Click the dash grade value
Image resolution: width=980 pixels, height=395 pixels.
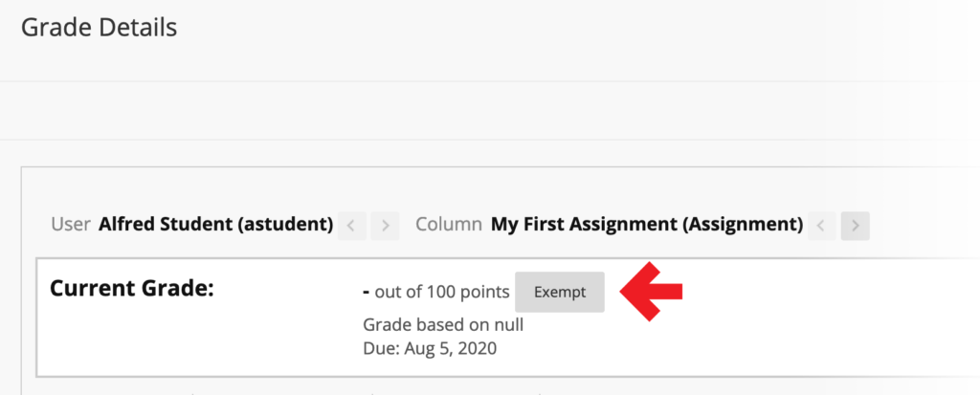367,292
